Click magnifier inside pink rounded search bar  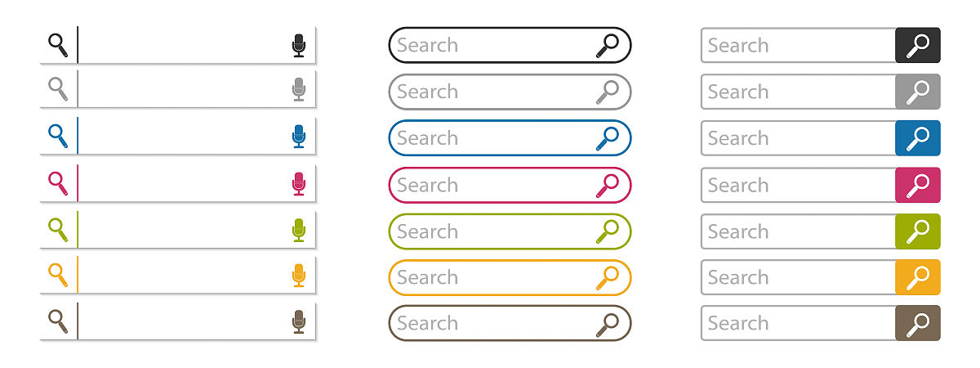(608, 186)
